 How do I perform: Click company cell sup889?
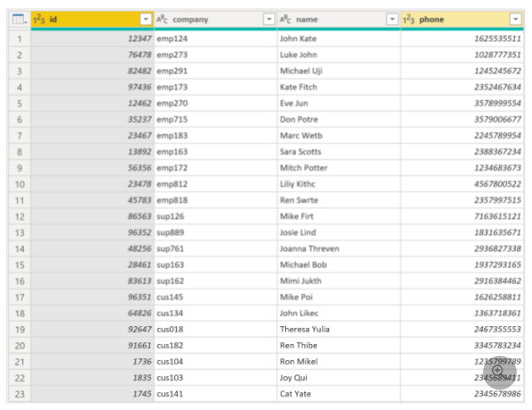[216, 232]
